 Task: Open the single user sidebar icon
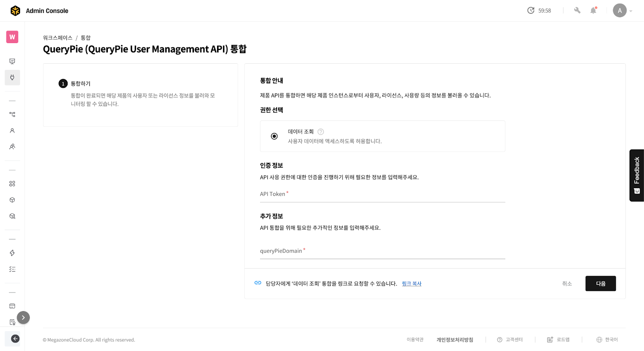(x=12, y=131)
